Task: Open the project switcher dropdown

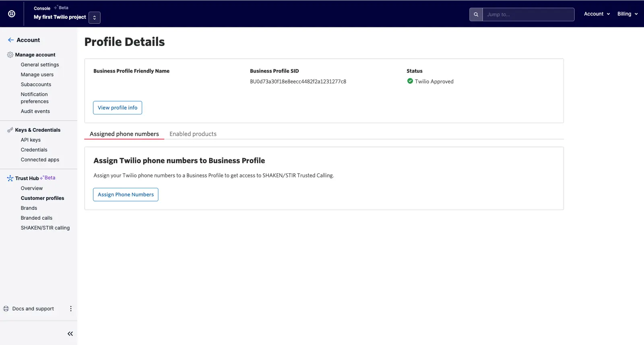Action: [x=94, y=17]
